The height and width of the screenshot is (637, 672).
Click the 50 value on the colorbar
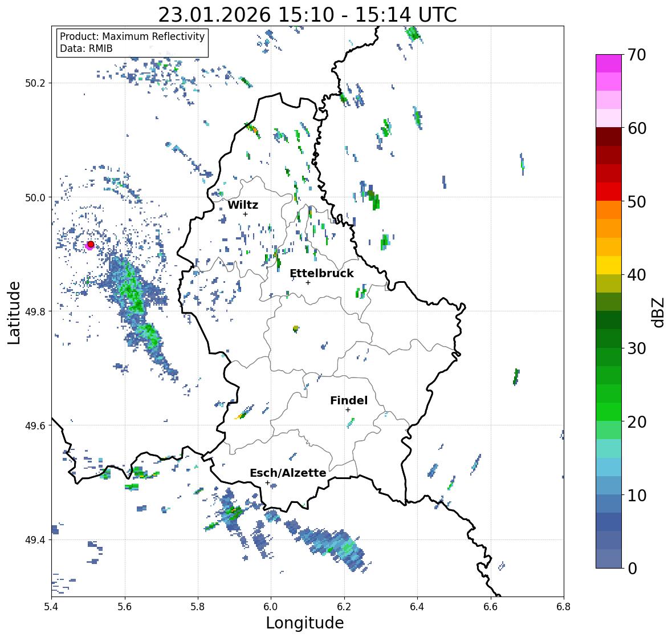(x=637, y=201)
